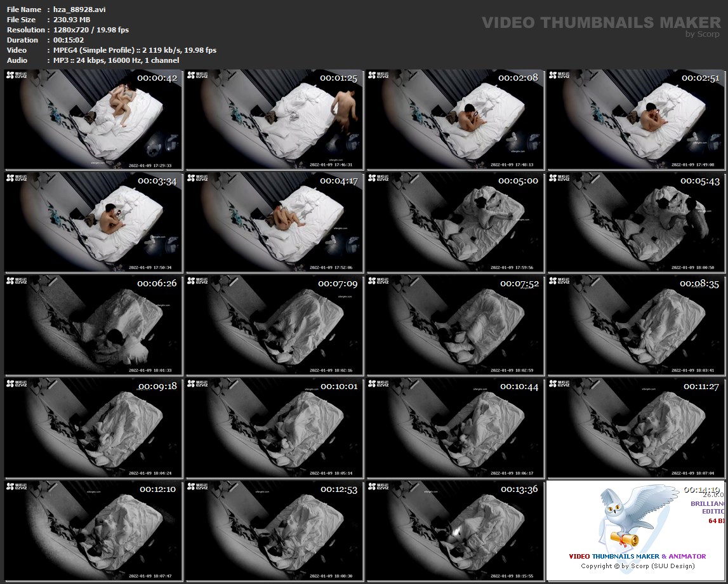The height and width of the screenshot is (584, 728).
Task: Select the thumbnail stamped 00:05:00
Action: [456, 223]
